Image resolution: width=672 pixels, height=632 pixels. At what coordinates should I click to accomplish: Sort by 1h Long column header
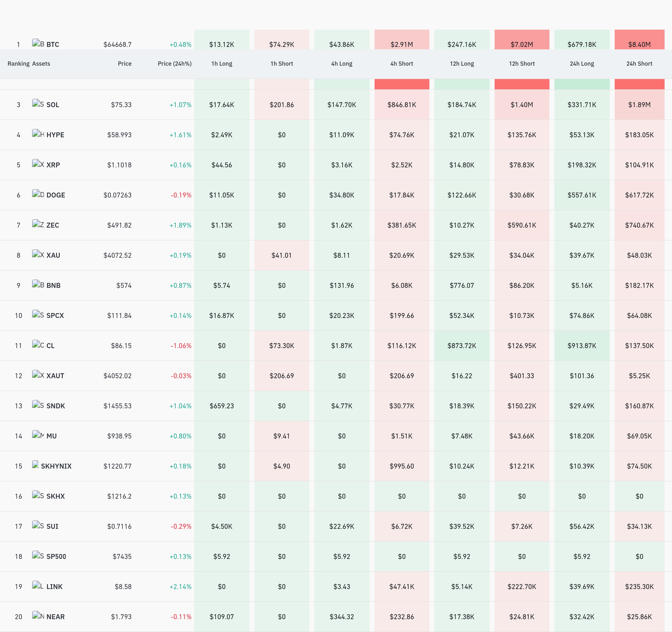[222, 63]
